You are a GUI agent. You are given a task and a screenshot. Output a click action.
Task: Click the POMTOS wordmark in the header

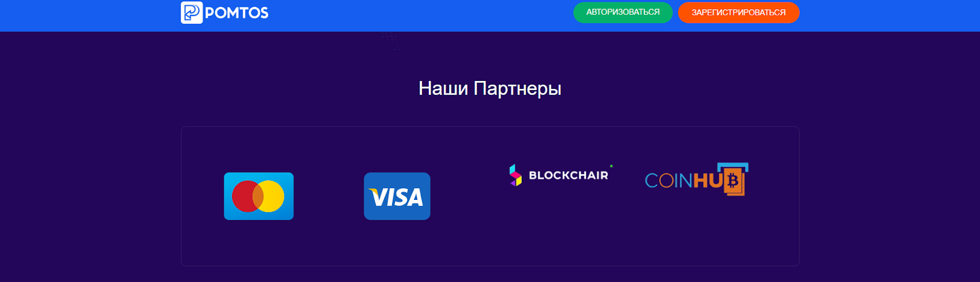click(x=236, y=13)
